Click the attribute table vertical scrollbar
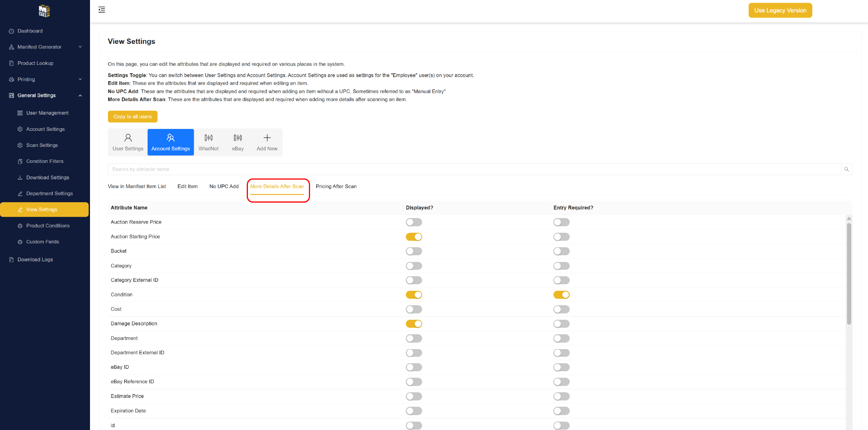The height and width of the screenshot is (430, 868). tap(849, 274)
